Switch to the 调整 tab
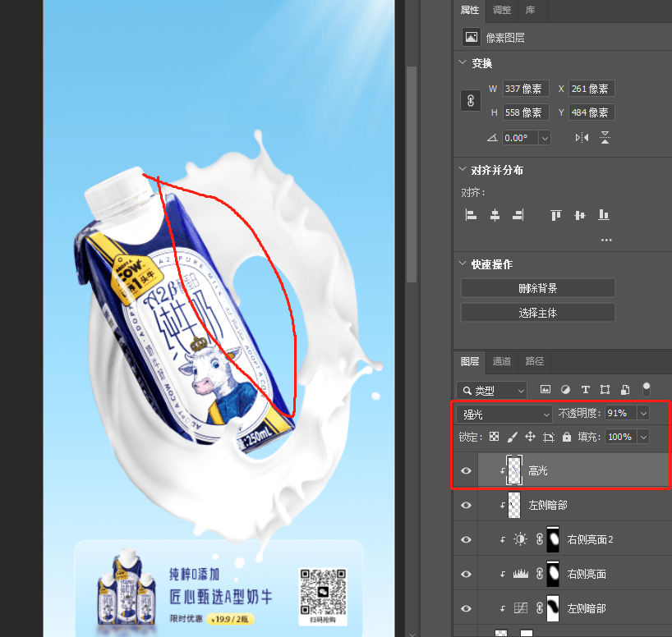 tap(502, 10)
